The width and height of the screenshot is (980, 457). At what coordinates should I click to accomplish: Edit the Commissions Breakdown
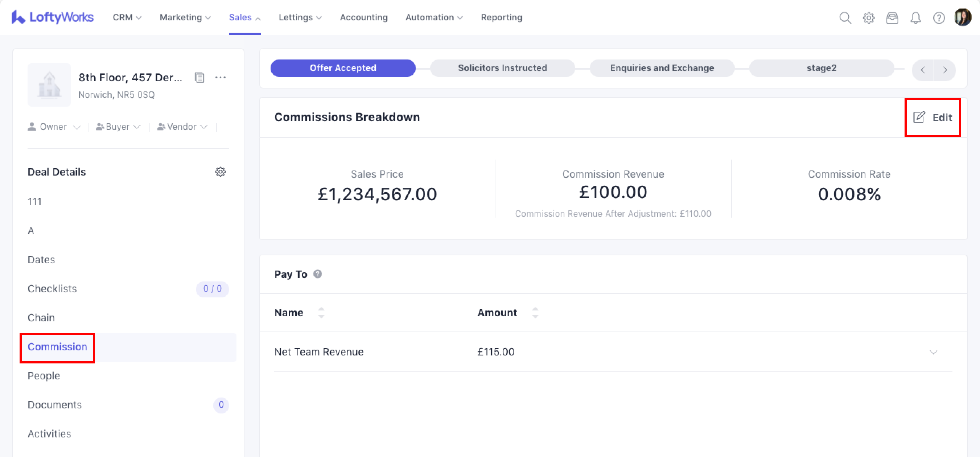(933, 117)
